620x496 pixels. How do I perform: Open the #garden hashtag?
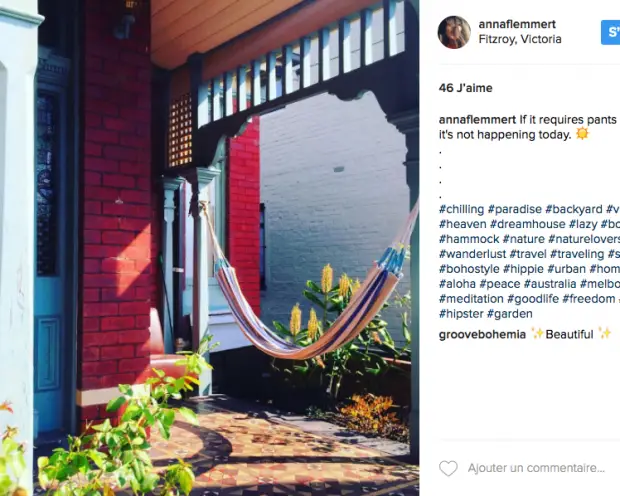(x=509, y=314)
